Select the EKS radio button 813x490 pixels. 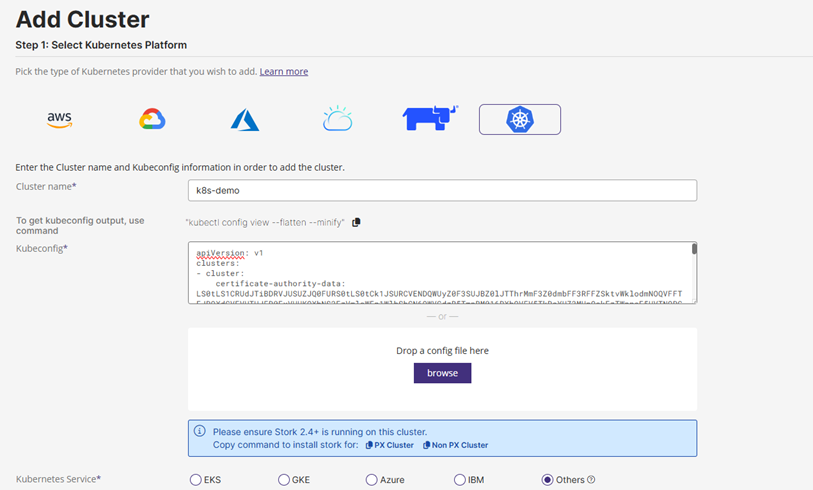tap(195, 480)
